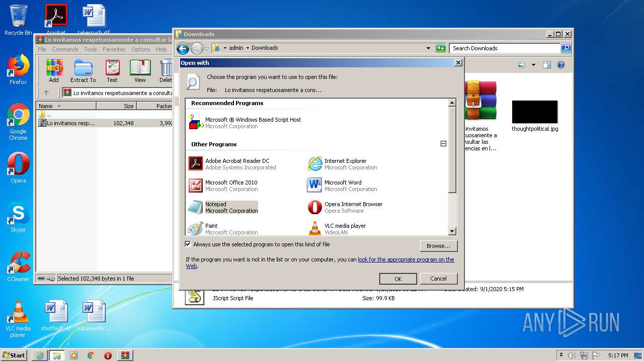Close the Open with dialog

tap(458, 63)
